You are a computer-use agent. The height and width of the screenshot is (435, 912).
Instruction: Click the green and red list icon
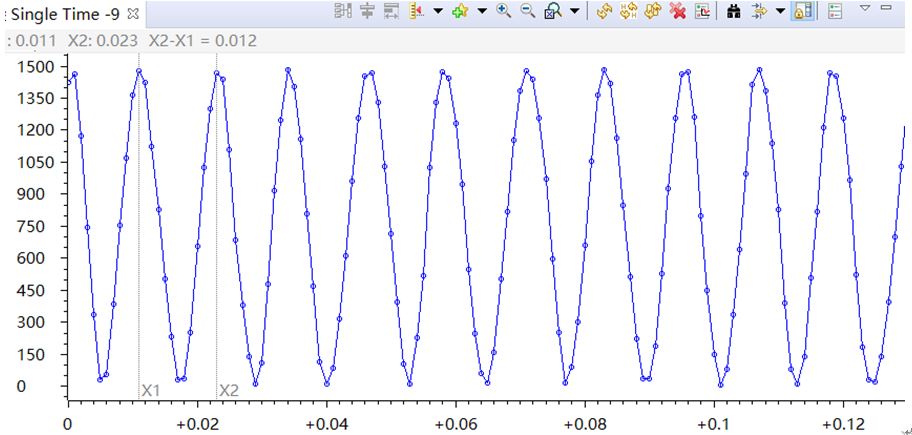tap(835, 10)
